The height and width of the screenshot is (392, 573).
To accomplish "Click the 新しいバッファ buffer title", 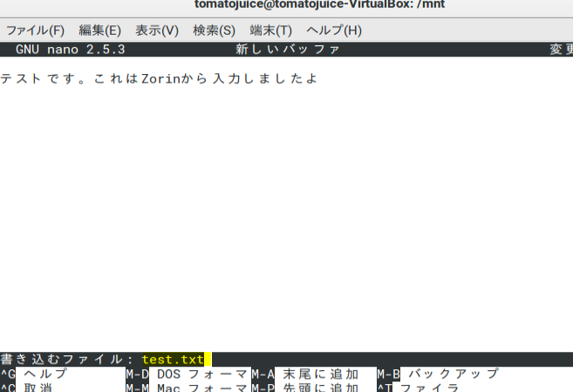I will [288, 50].
